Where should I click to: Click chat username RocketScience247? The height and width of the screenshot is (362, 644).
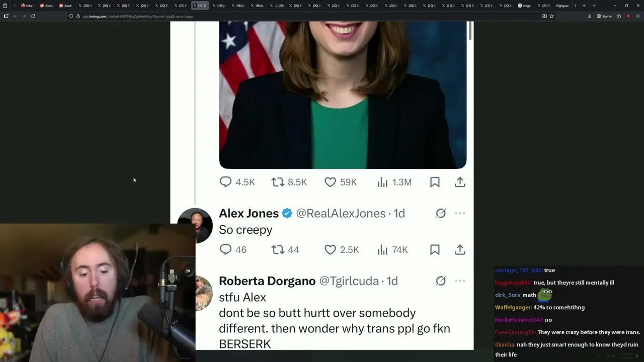pyautogui.click(x=519, y=320)
